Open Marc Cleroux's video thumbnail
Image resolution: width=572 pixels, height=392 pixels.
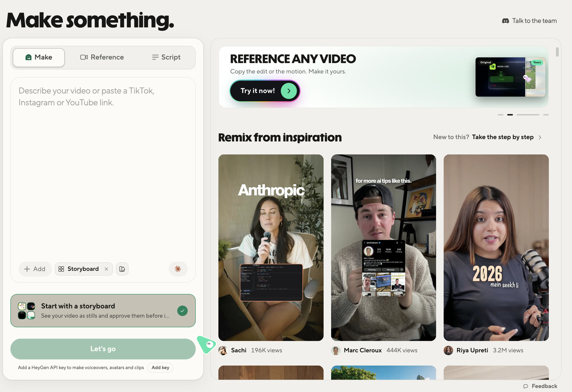[x=384, y=248]
